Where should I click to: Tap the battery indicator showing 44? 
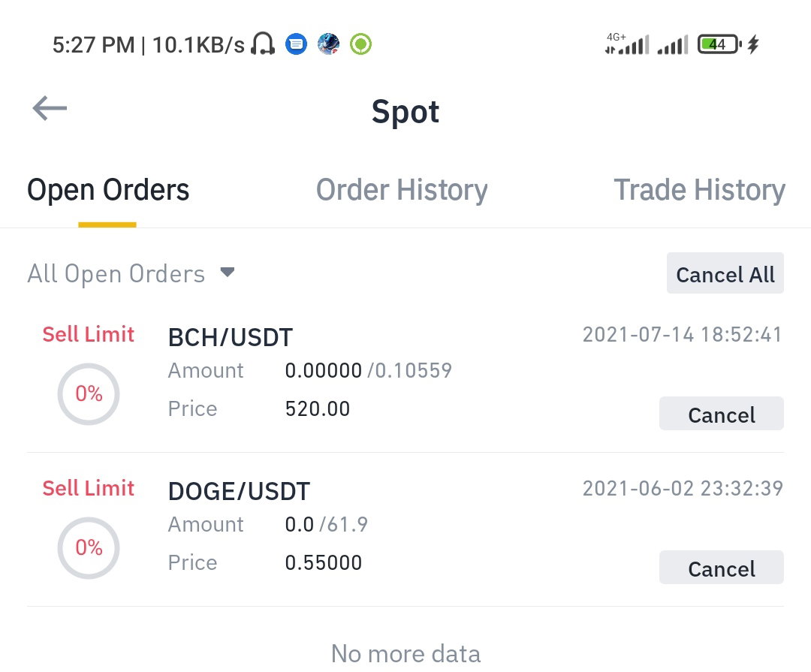(719, 44)
